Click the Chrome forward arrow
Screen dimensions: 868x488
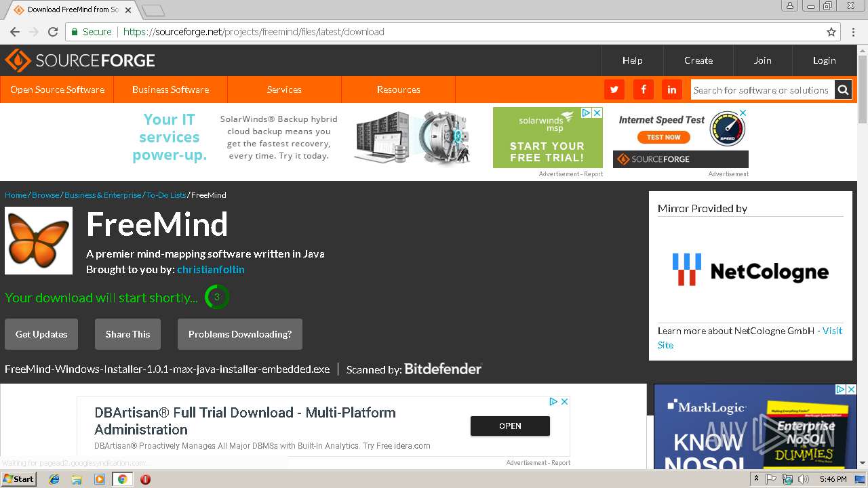(33, 32)
